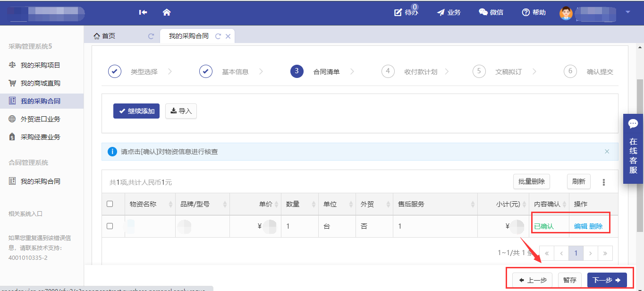The image size is (644, 291).
Task: Select all rows using header checkbox
Action: point(110,204)
